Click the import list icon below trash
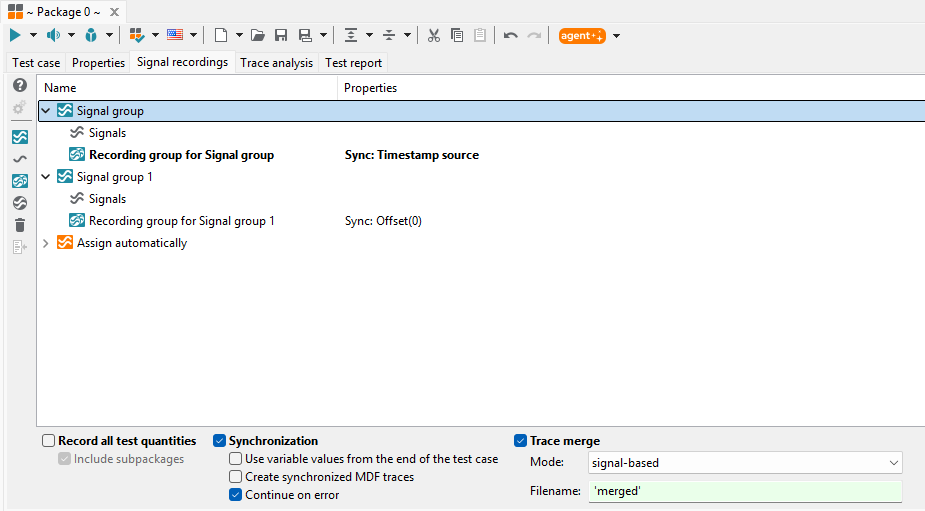Screen dimensions: 925x511 click(x=19, y=247)
